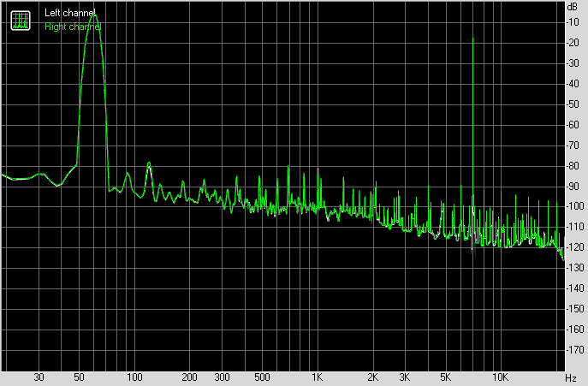
Task: Click the tip of the tall 7 kHz spike
Action: click(472, 38)
